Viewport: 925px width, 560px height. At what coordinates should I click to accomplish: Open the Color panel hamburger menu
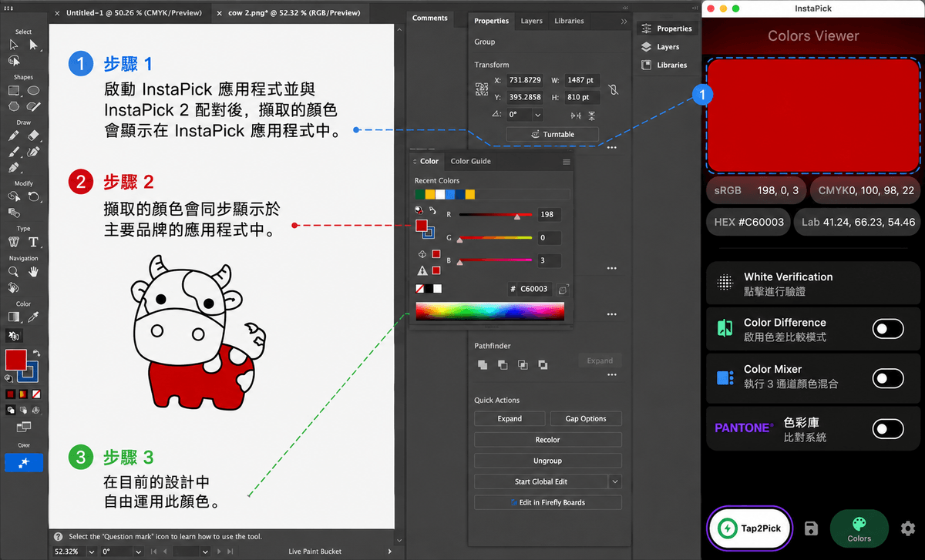[x=567, y=162]
